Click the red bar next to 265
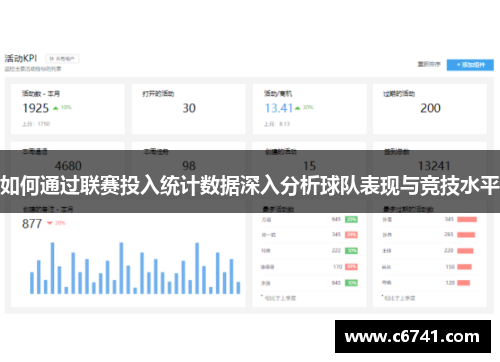 coord(466,235)
